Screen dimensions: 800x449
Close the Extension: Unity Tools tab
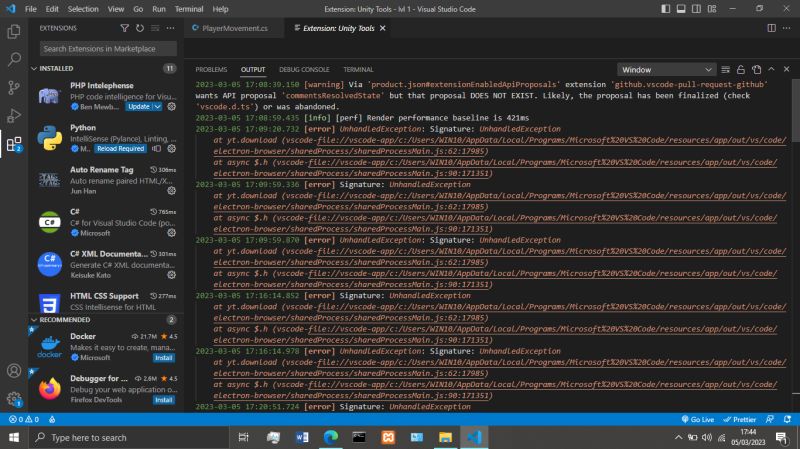[383, 28]
